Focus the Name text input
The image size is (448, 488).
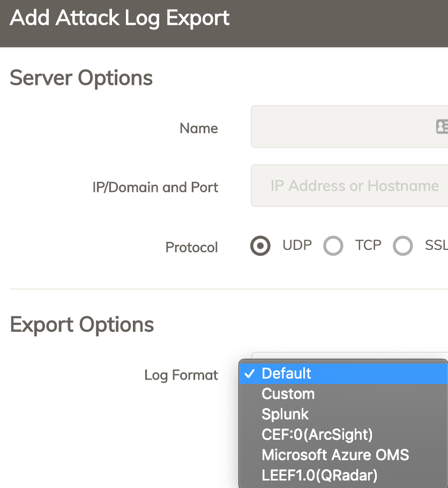pos(343,127)
